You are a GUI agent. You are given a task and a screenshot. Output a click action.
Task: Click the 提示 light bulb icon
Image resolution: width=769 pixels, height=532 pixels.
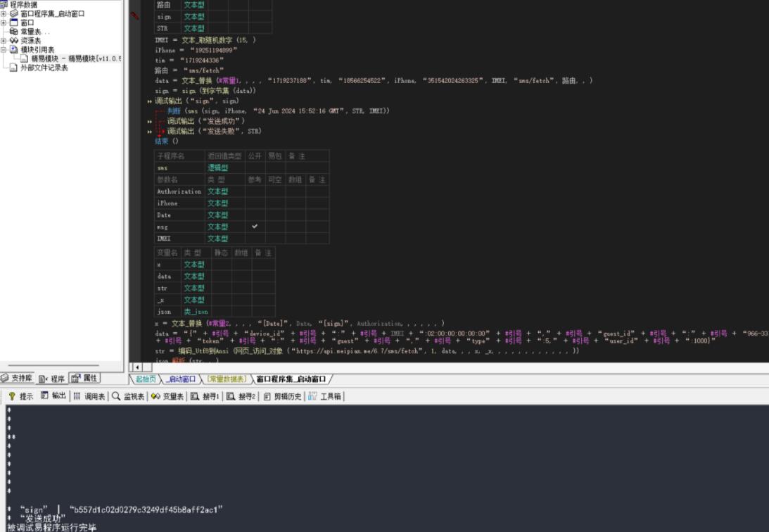click(x=12, y=396)
